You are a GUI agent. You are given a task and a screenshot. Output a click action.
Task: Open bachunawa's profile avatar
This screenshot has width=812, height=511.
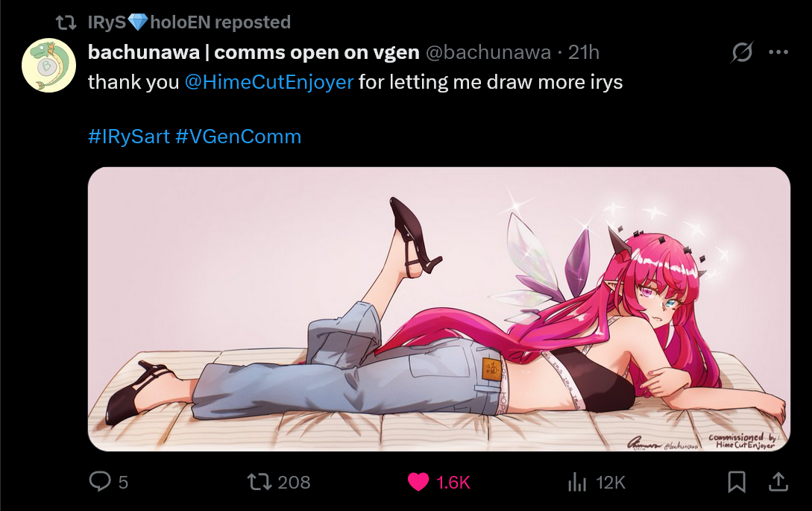pyautogui.click(x=48, y=66)
